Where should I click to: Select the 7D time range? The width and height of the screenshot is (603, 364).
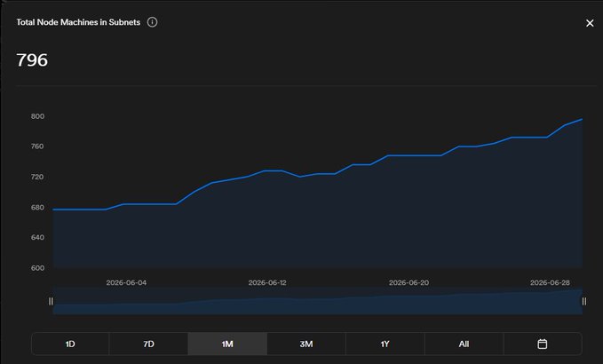(x=149, y=344)
